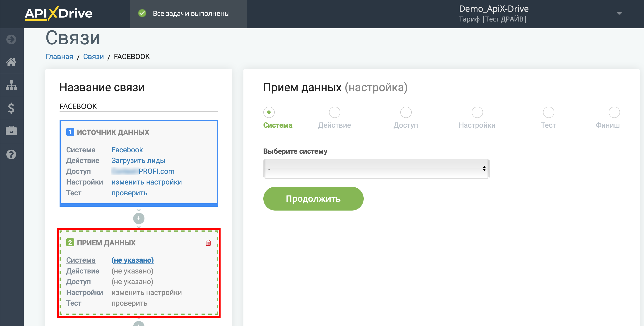644x326 pixels.
Task: Click the "ИСТОЧНИК ДАННЫХ" block header
Action: 113,132
